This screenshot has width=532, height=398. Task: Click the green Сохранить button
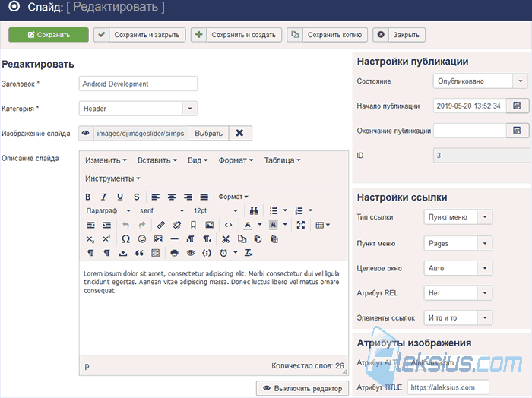tap(49, 35)
